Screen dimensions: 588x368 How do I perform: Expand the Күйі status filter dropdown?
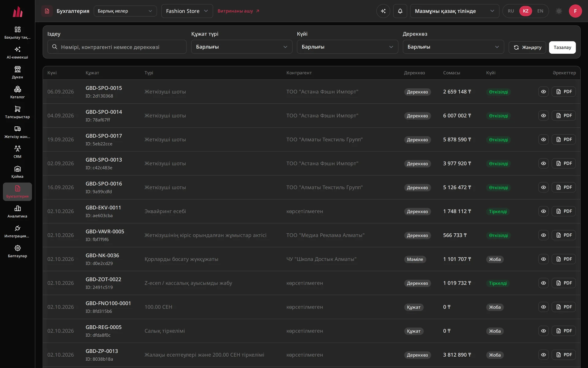[x=347, y=47]
